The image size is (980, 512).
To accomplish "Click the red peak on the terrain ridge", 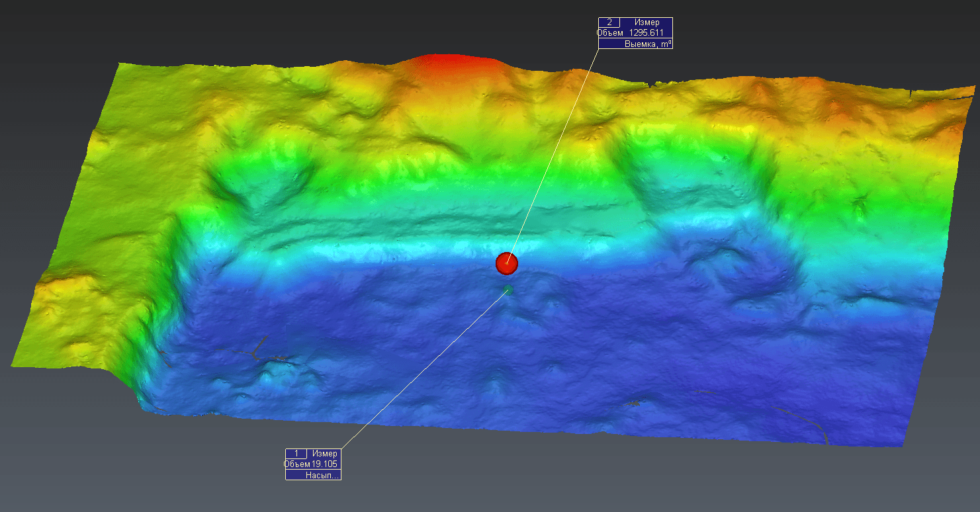I will coord(451,63).
